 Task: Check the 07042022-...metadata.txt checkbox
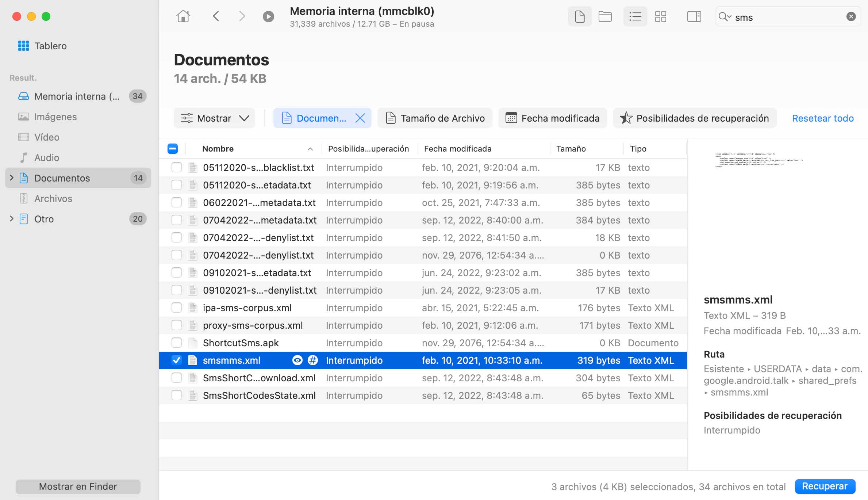pyautogui.click(x=177, y=220)
